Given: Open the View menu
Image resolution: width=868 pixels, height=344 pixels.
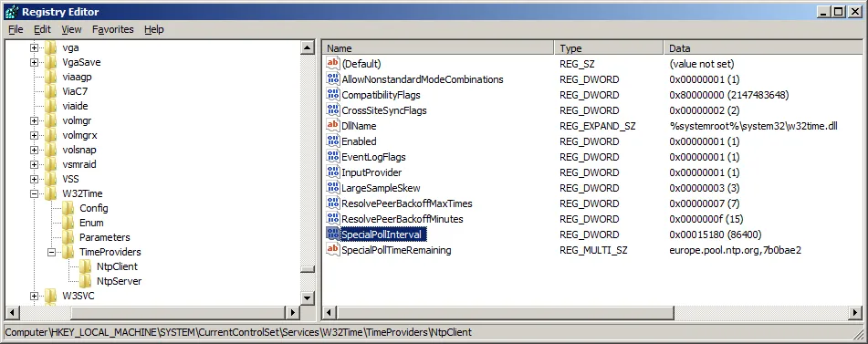Looking at the screenshot, I should 71,29.
